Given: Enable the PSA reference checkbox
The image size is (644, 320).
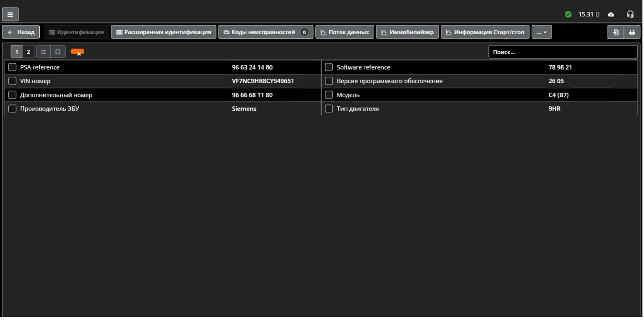Looking at the screenshot, I should coord(12,67).
